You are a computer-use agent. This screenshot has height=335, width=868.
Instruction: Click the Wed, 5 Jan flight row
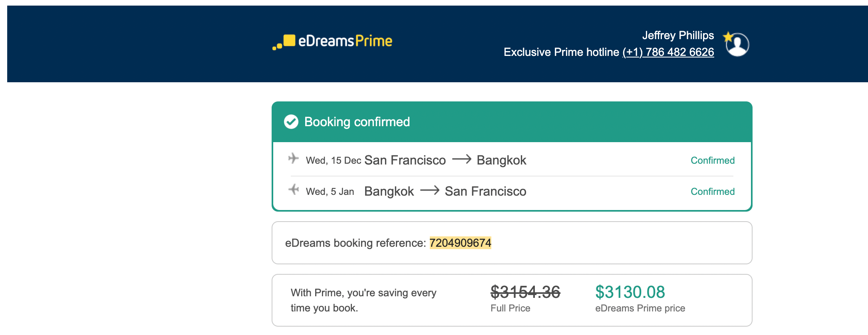tap(415, 191)
